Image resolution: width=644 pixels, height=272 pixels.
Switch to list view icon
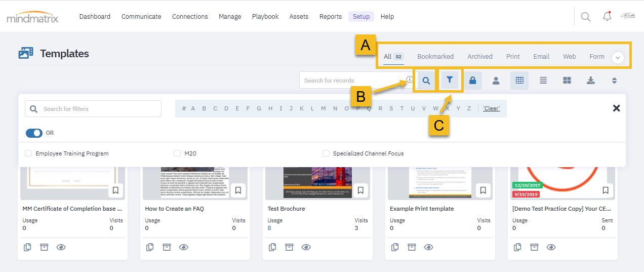[x=543, y=81]
